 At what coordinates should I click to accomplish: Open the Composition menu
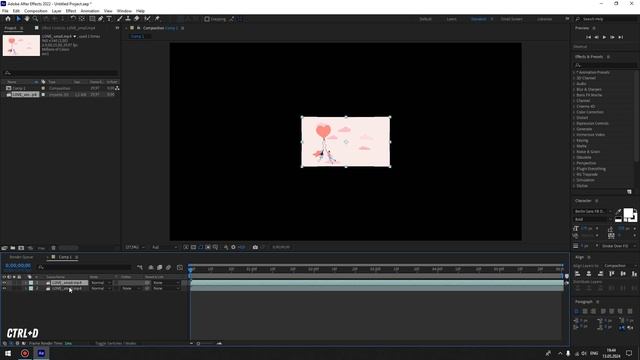click(x=36, y=11)
